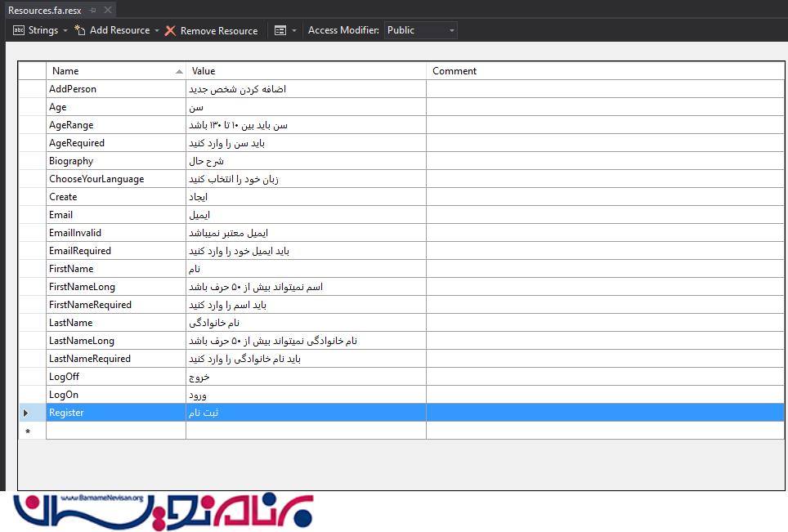Click the Strings resource type icon

tap(19, 30)
